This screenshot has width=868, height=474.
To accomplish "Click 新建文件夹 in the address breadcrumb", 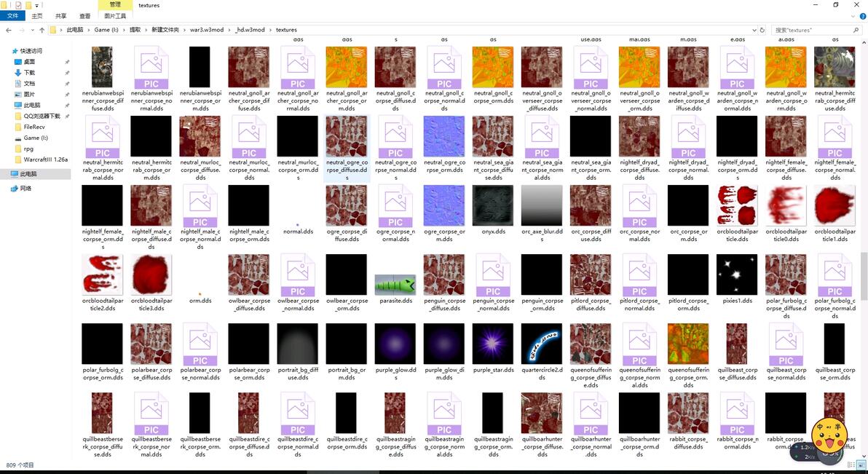I will pos(165,30).
